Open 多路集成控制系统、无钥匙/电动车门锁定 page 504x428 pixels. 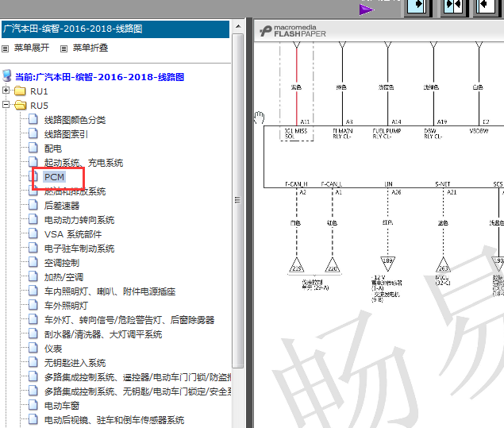(138, 391)
